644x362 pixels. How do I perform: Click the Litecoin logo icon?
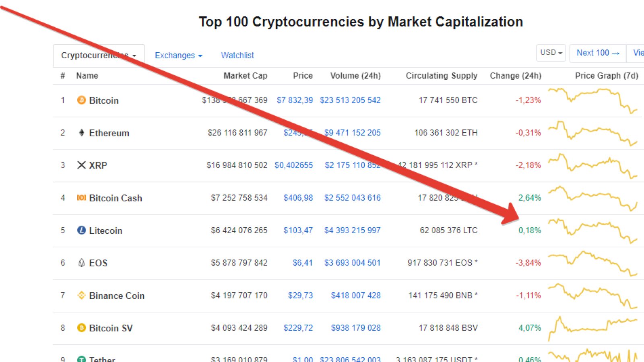tap(81, 230)
